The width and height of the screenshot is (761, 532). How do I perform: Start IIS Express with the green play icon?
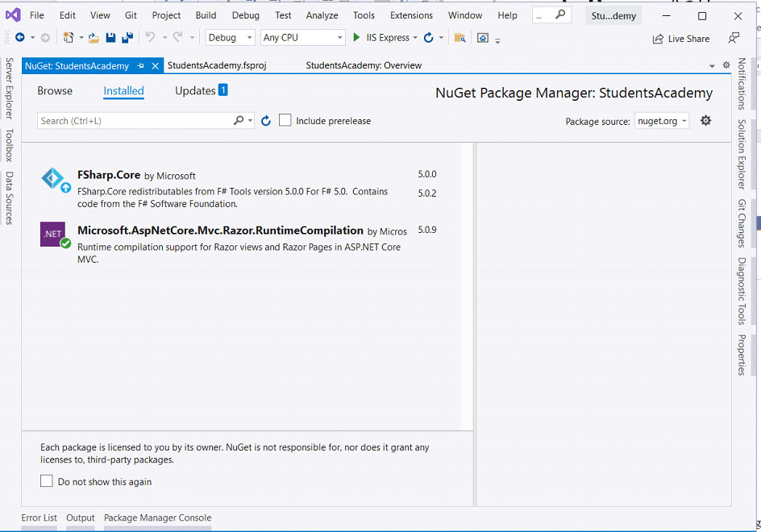[356, 37]
